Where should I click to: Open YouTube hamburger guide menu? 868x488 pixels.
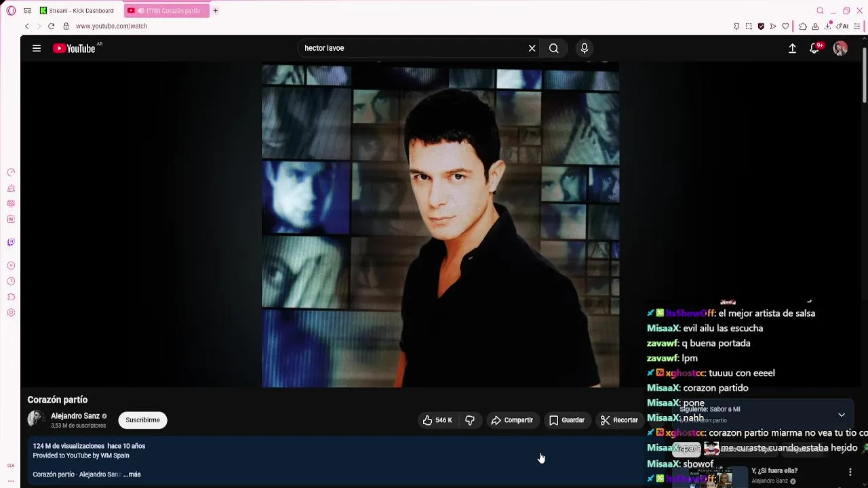pos(37,48)
